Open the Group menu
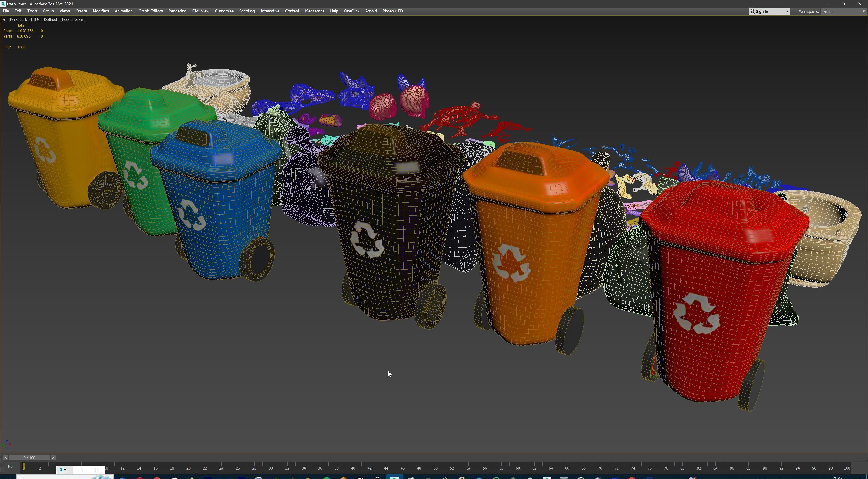The image size is (868, 479). (48, 11)
